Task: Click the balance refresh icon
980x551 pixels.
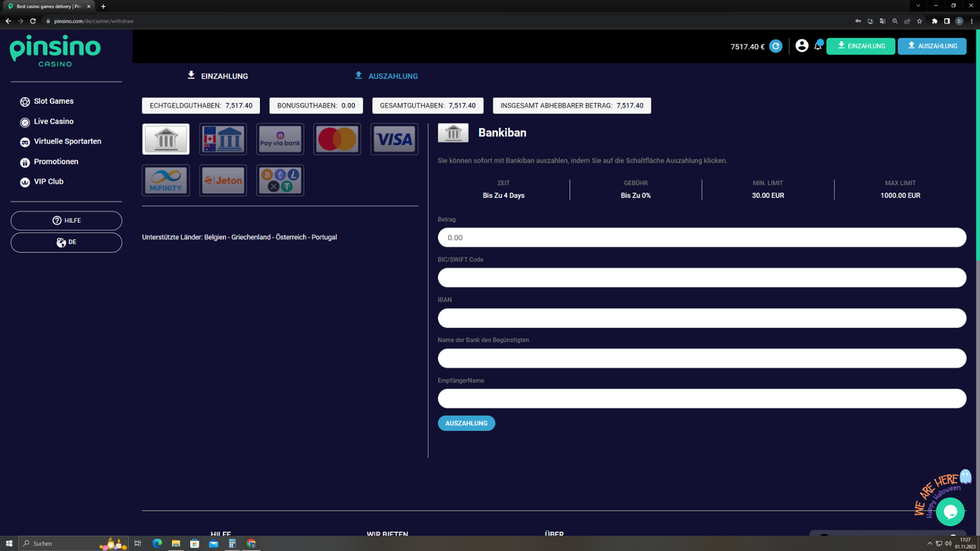Action: (776, 46)
